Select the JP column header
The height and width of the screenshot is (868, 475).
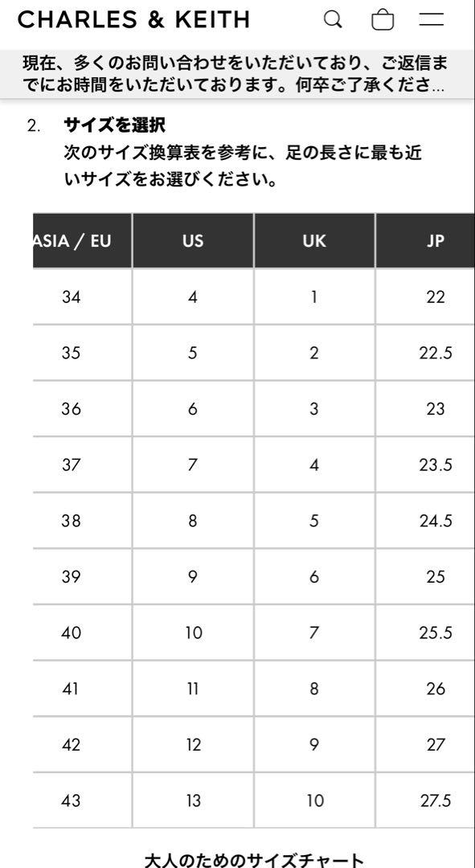pos(425,241)
